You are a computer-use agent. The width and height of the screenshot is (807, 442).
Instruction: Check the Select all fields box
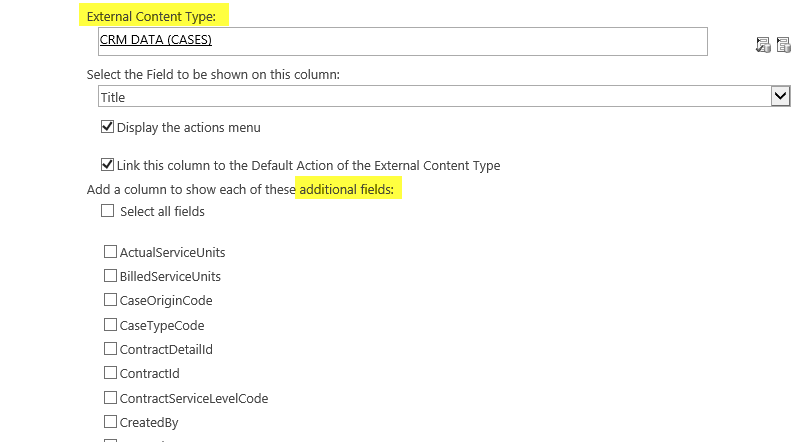pyautogui.click(x=107, y=210)
